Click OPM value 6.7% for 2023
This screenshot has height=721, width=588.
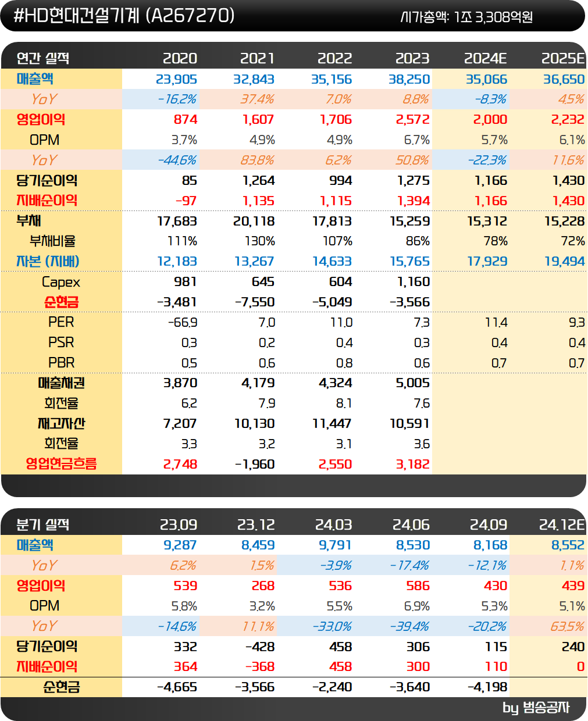tap(417, 140)
